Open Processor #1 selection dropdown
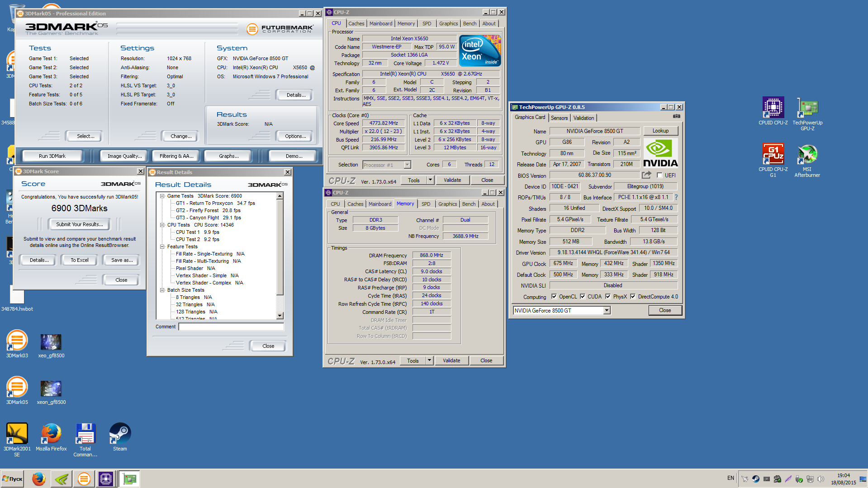The height and width of the screenshot is (488, 868). click(x=407, y=165)
